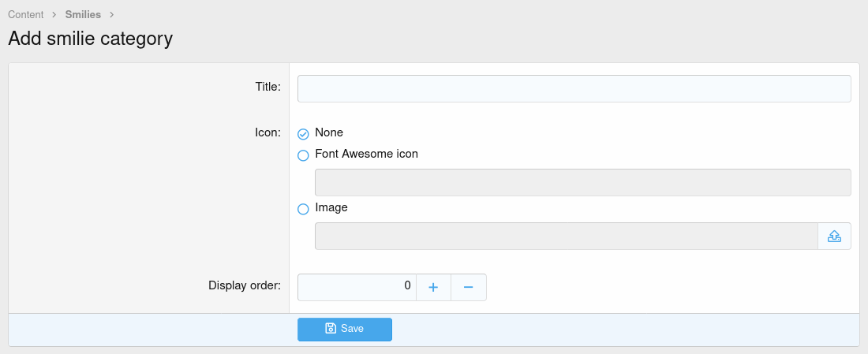Go to Content in breadcrumb
Image resolution: width=868 pixels, height=354 pixels.
25,15
